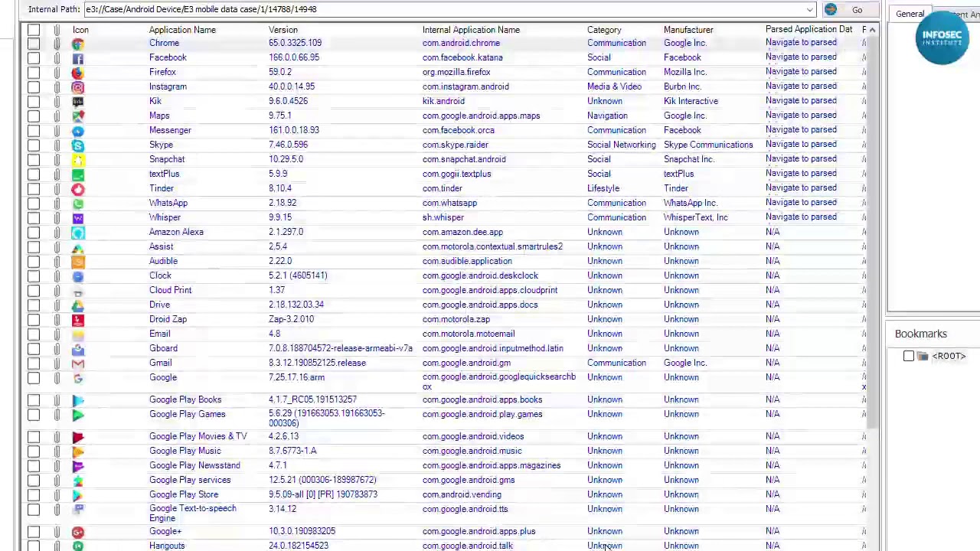Click the Facebook app icon

(x=77, y=58)
